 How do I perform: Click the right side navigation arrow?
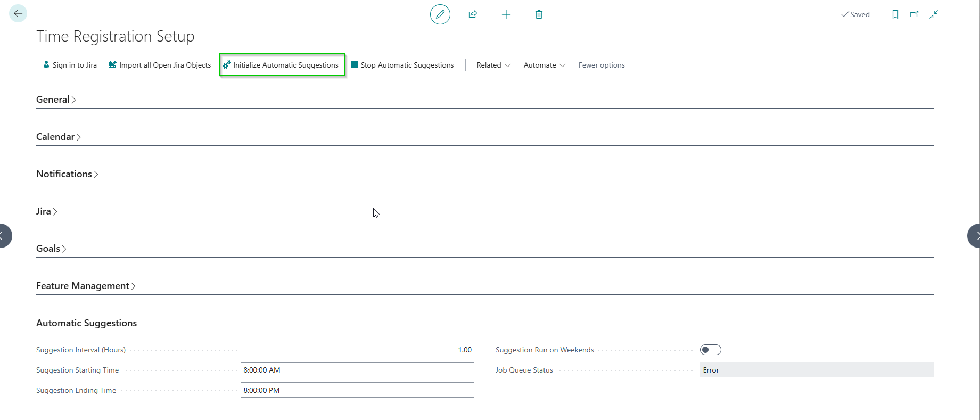tap(974, 236)
